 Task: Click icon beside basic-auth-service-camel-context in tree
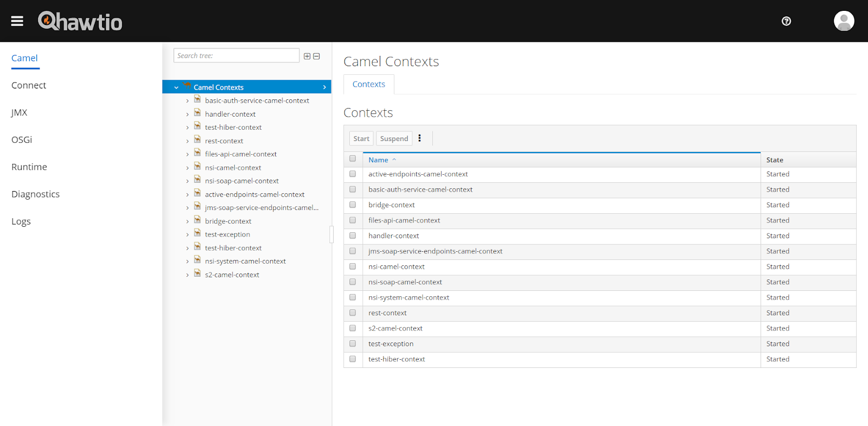(197, 99)
